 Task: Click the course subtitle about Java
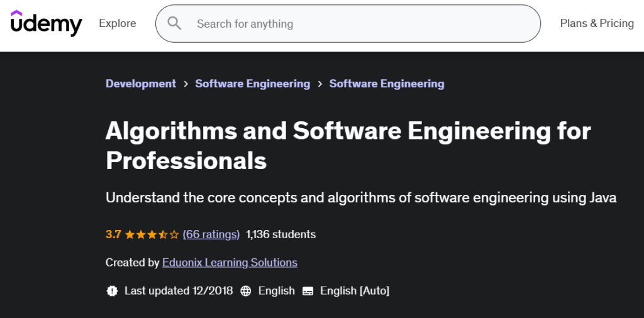pyautogui.click(x=361, y=198)
